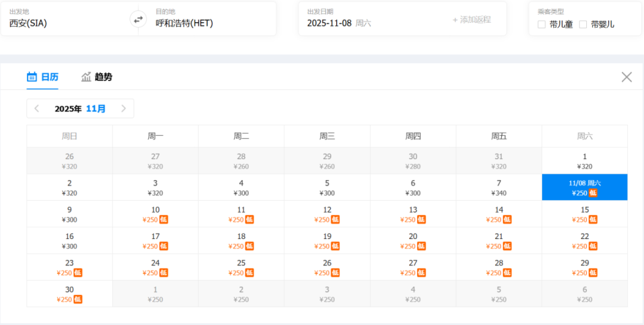Screen dimensions: 644x325
Task: Choose November 30 low-price date
Action: (70, 294)
